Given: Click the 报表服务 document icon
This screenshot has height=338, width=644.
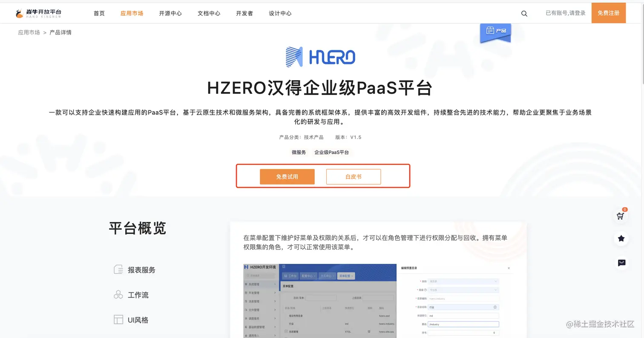Looking at the screenshot, I should coord(118,270).
